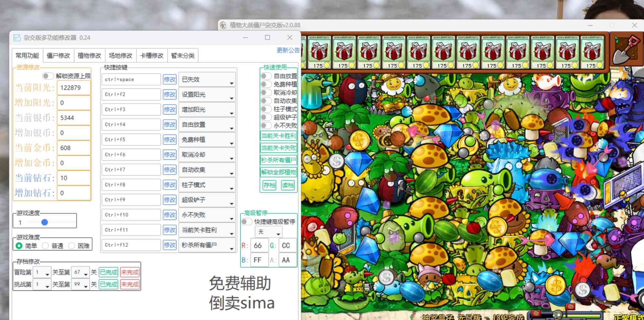Click the 当前阳光 value field
The height and width of the screenshot is (320, 644).
(x=74, y=88)
